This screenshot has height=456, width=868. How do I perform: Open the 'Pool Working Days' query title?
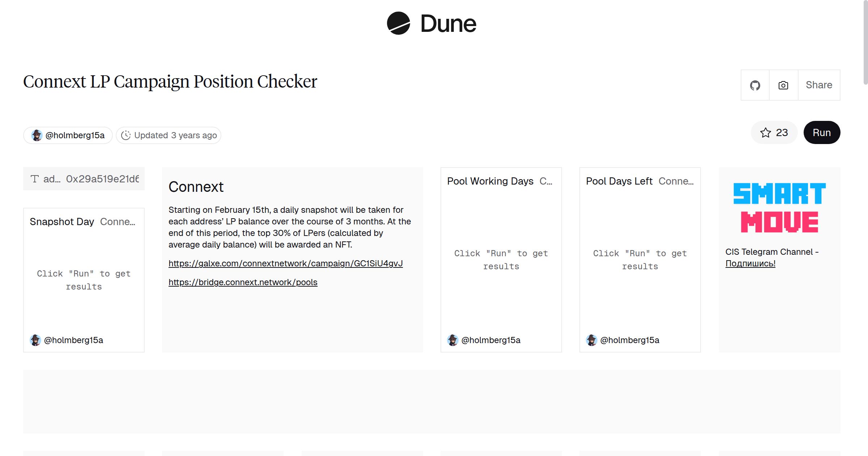490,181
